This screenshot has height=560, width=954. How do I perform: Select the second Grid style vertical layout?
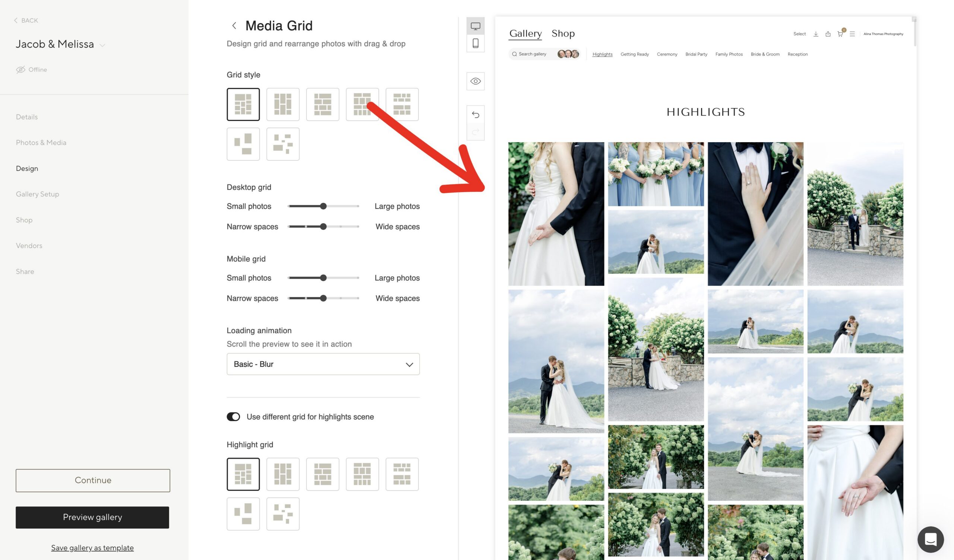coord(283,104)
